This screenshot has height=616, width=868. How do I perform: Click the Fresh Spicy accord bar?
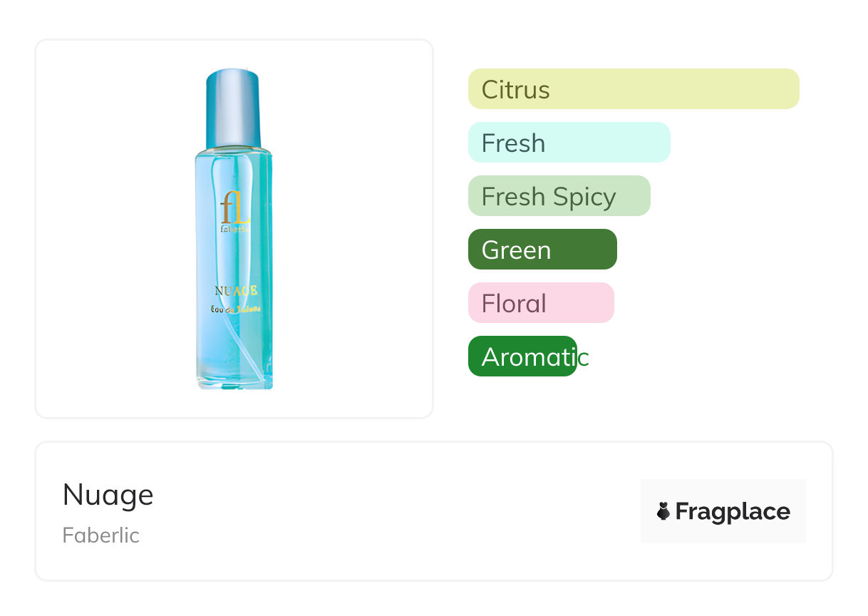[x=559, y=196]
